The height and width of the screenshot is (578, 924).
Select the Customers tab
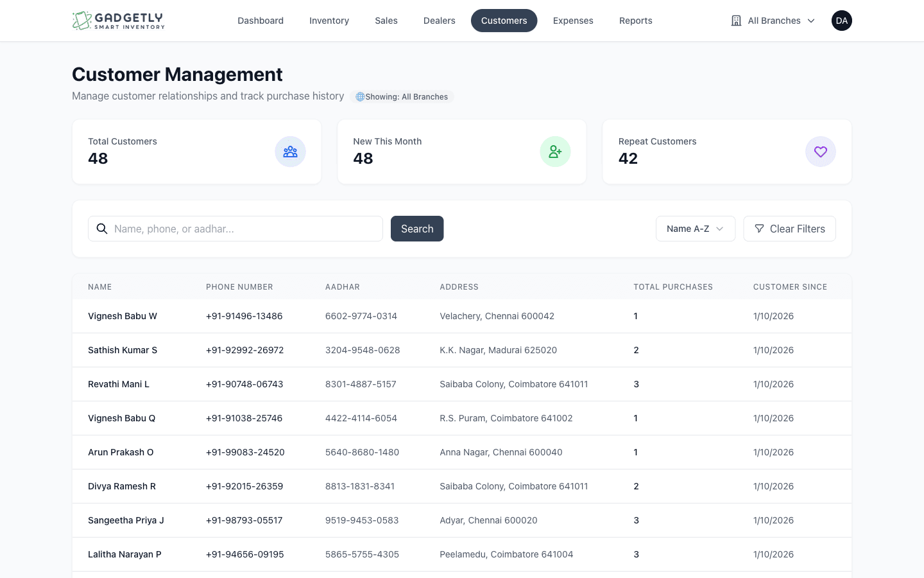click(504, 21)
